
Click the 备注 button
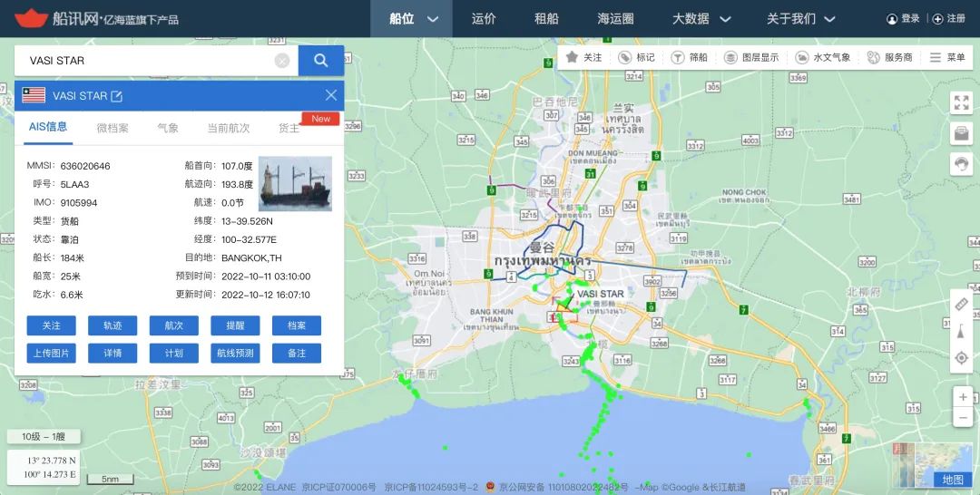297,354
